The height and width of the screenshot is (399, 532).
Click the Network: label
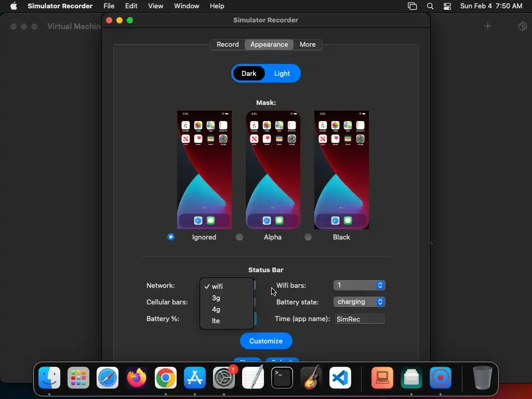[161, 285]
